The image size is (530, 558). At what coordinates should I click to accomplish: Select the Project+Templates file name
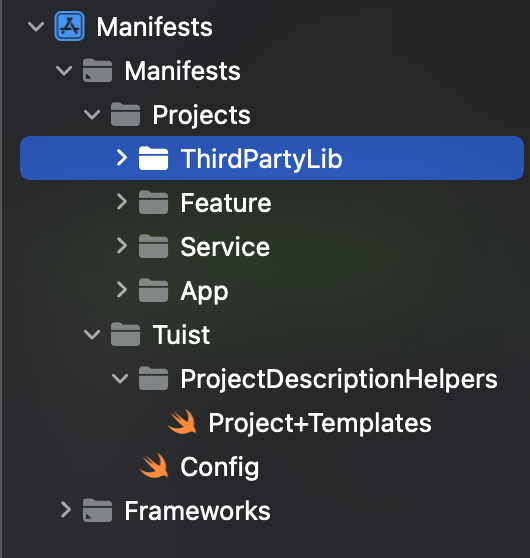pyautogui.click(x=320, y=423)
